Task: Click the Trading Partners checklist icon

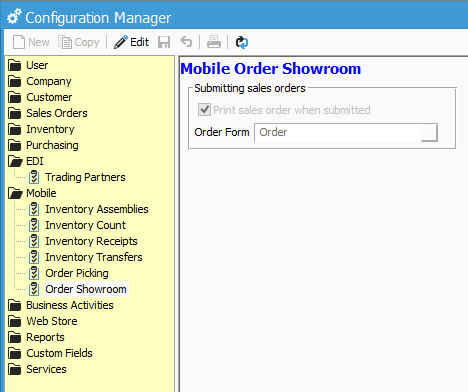Action: (x=34, y=177)
